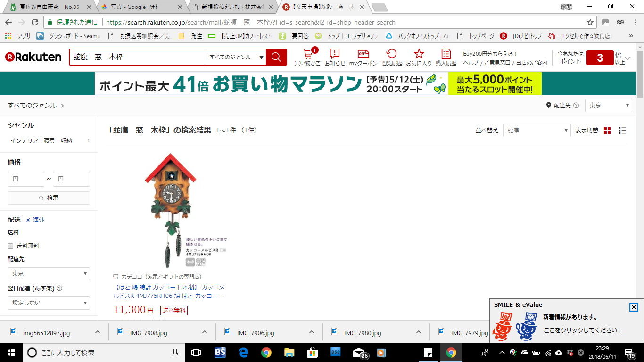The width and height of the screenshot is (644, 362).
Task: Reload the page with Chrome refresh button
Action: [x=34, y=22]
